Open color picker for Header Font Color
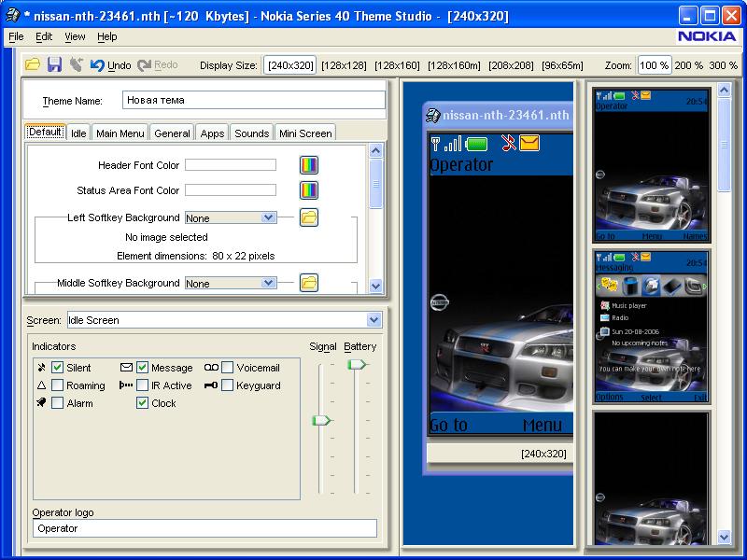 click(309, 165)
